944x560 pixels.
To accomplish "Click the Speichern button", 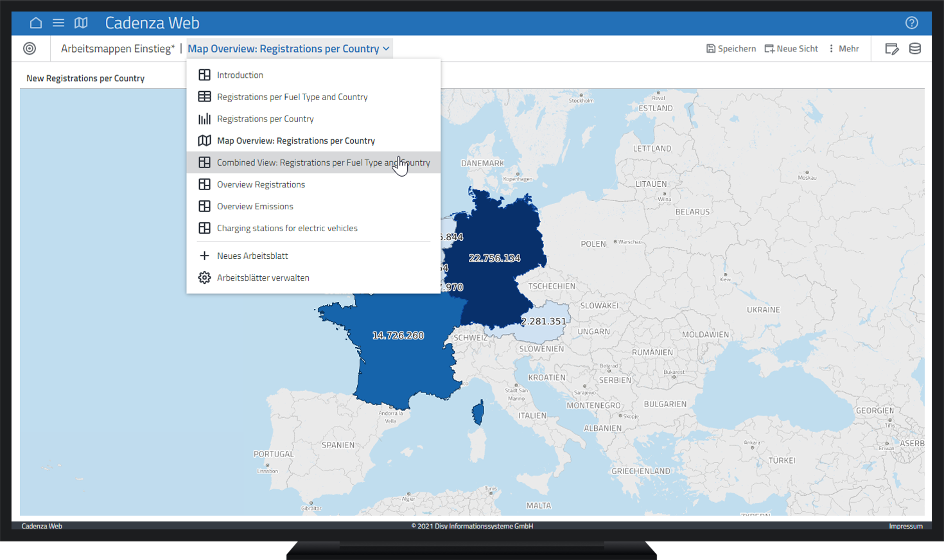I will [x=731, y=49].
